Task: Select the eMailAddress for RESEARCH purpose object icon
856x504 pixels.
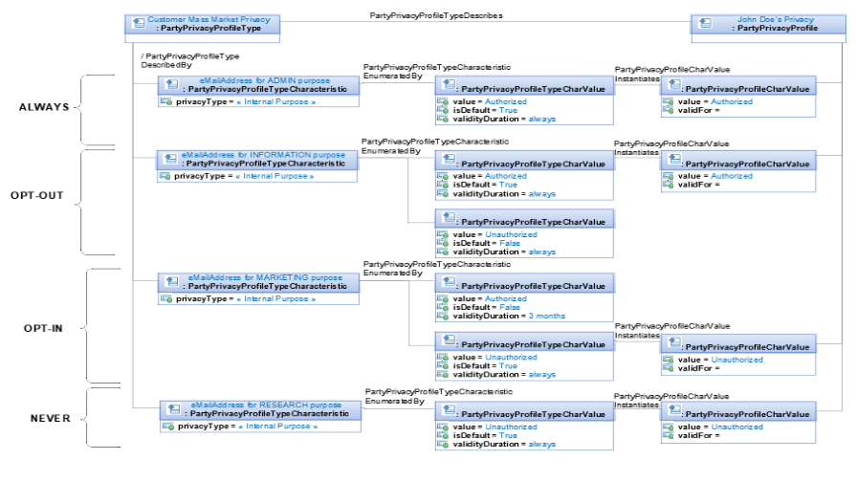Action: click(174, 409)
